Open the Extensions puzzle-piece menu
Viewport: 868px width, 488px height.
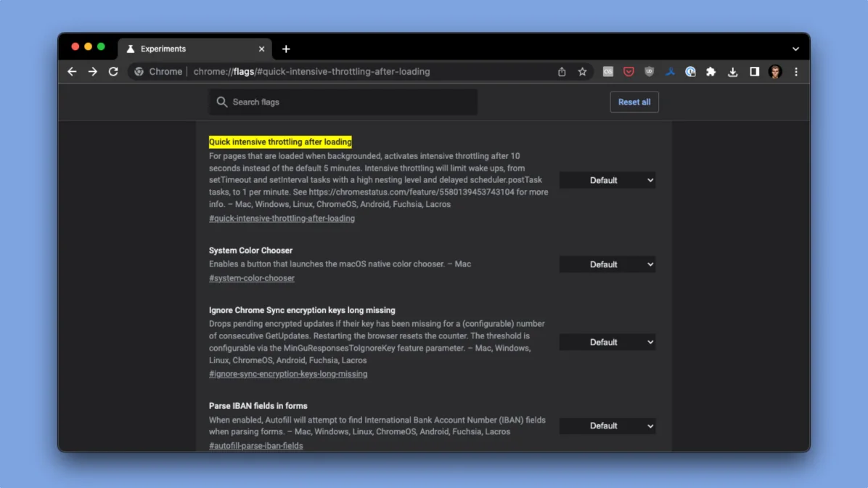tap(711, 71)
